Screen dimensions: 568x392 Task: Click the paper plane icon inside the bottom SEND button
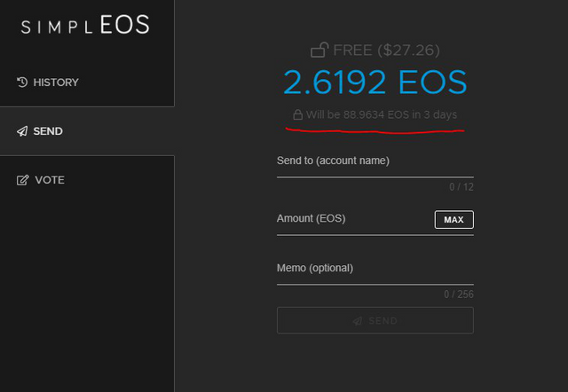coord(357,320)
